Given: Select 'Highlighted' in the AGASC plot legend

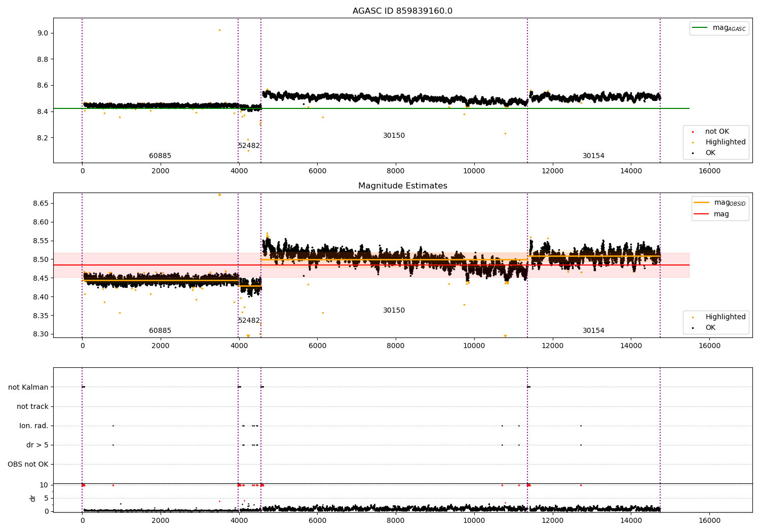Looking at the screenshot, I should (725, 142).
